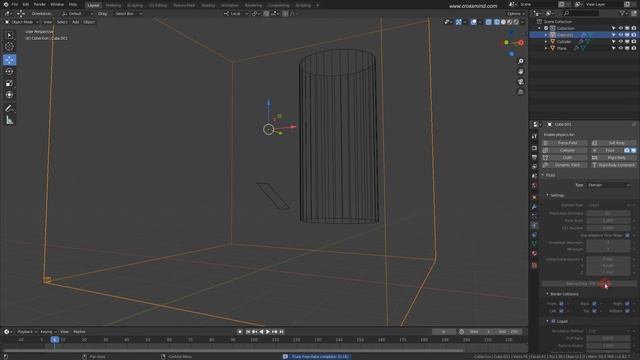Screen dimensions: 640x360
Task: Jump to the start frame
Action: (x=248, y=332)
